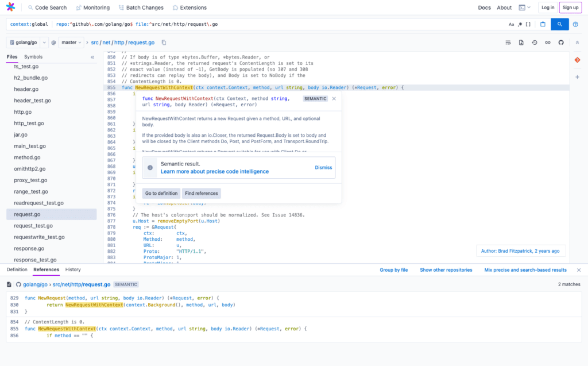
Task: Open response.go in file tree
Action: pyautogui.click(x=29, y=248)
